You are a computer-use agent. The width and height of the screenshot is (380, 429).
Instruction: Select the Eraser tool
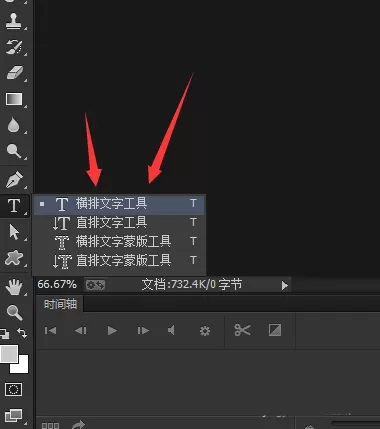coord(14,72)
